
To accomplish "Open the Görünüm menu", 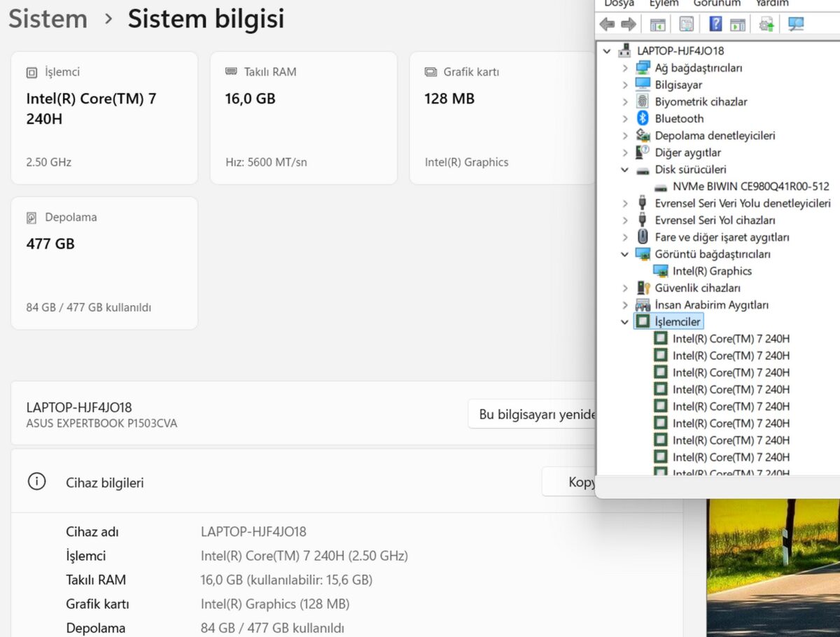I will (x=717, y=3).
